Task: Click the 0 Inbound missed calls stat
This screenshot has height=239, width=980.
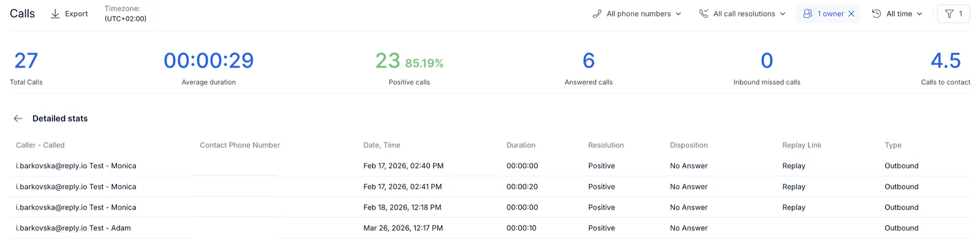Action: pyautogui.click(x=767, y=61)
